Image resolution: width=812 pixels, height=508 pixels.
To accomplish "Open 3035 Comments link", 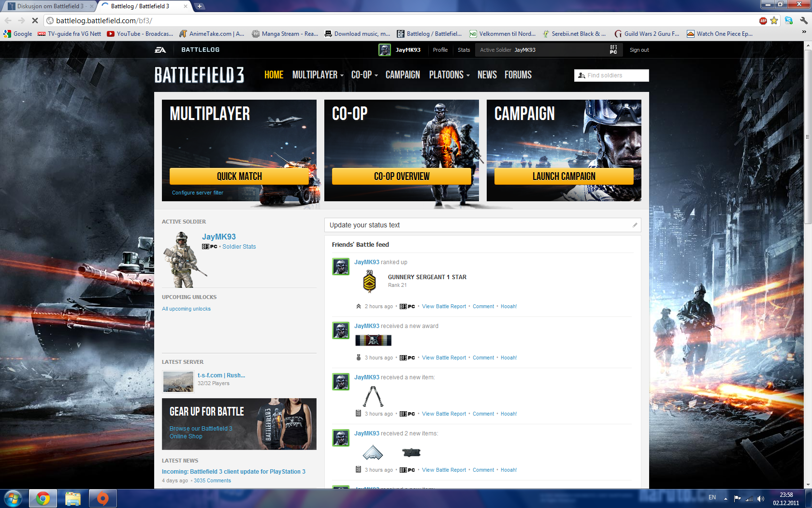I will tap(212, 481).
